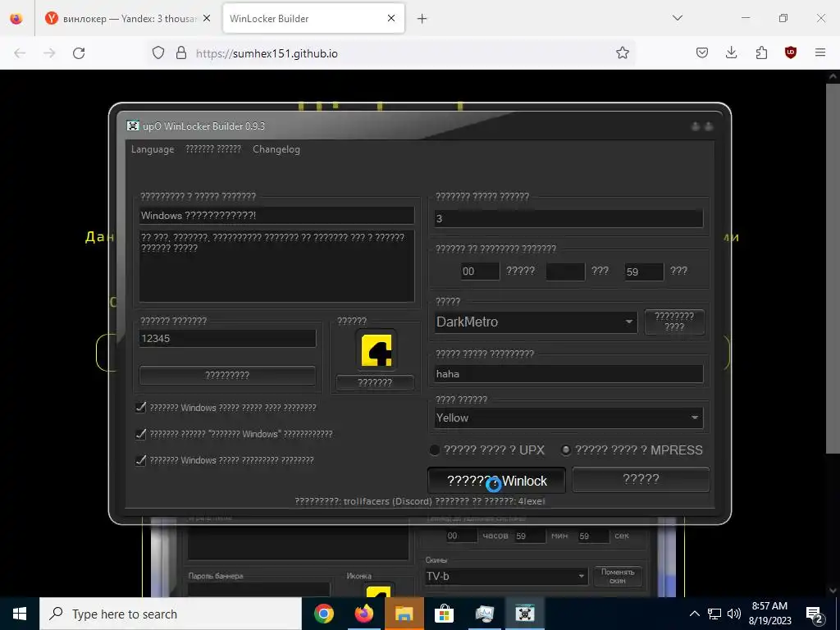Viewport: 840px width, 630px height.
Task: Expand the list all tabs chevron
Action: pyautogui.click(x=677, y=18)
